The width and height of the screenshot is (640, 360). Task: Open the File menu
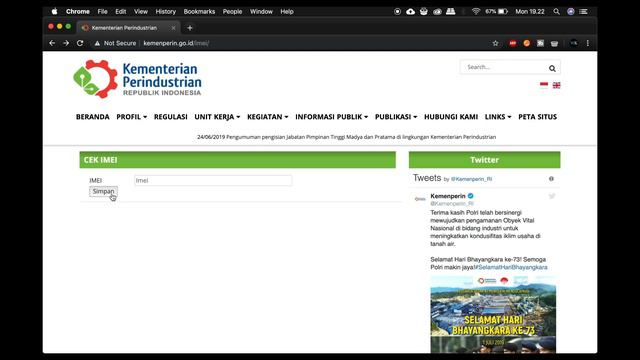coord(102,11)
